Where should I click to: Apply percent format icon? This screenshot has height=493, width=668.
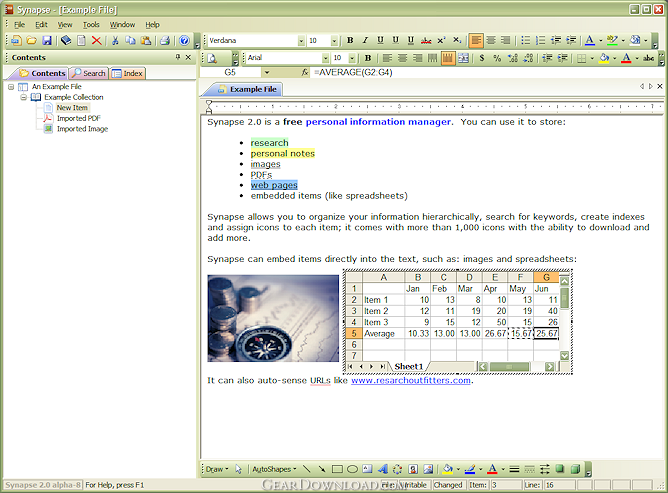point(497,58)
